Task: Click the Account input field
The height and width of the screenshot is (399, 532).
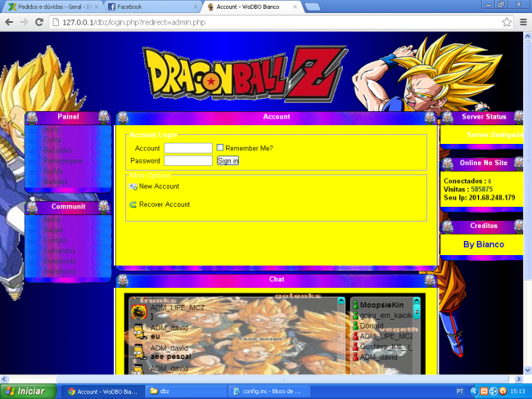Action: (x=187, y=148)
